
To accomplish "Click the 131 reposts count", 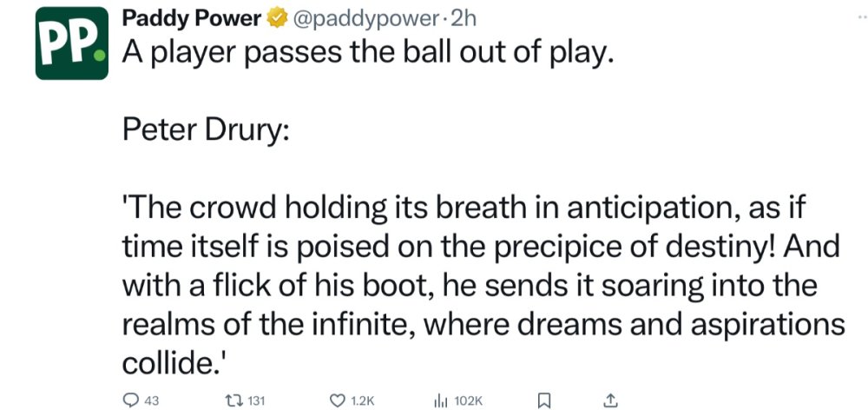I will 255,400.
